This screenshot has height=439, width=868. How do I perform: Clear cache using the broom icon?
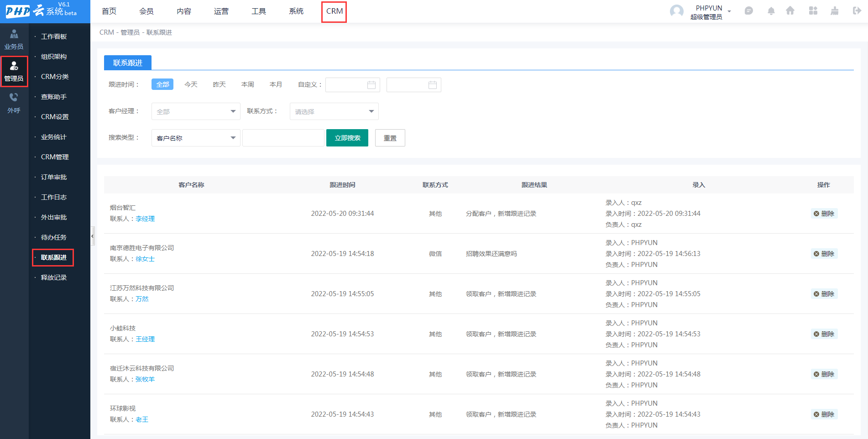[x=835, y=11]
